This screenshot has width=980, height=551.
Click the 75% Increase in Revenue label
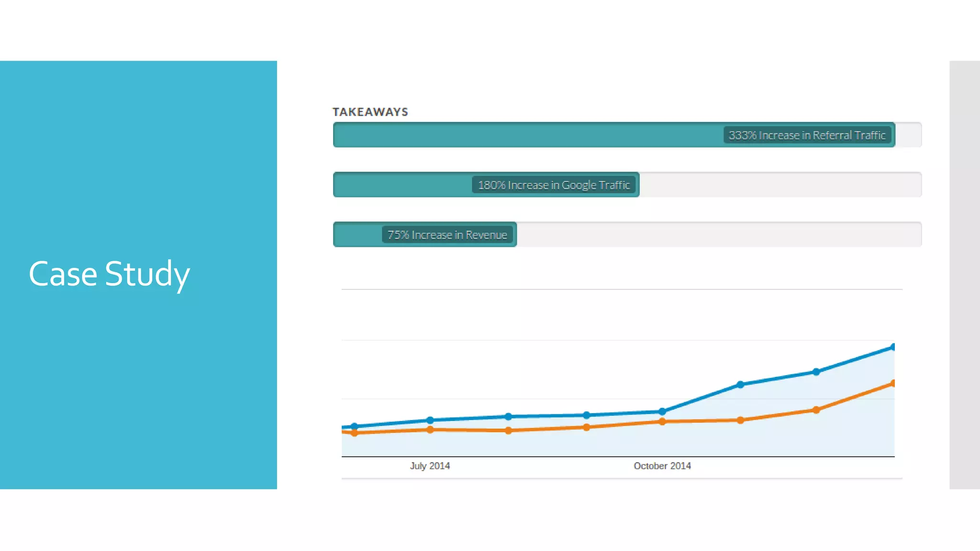[x=447, y=235]
